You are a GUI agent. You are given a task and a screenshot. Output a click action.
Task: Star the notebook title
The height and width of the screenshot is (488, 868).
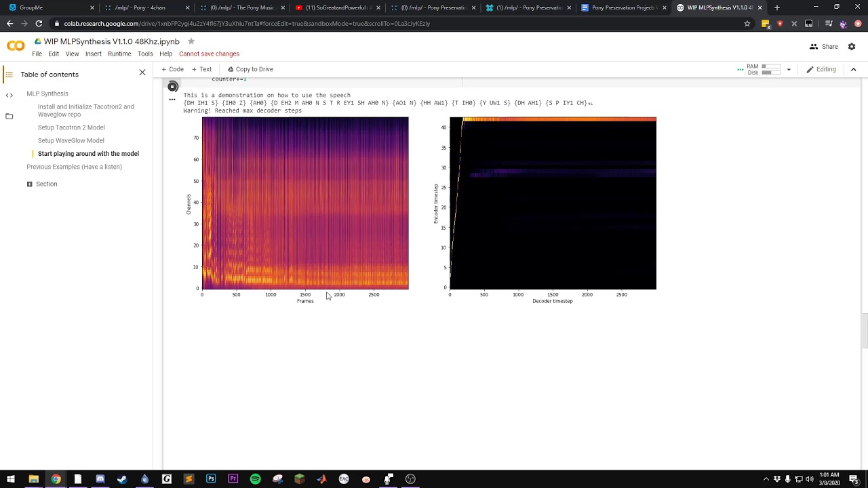(191, 41)
